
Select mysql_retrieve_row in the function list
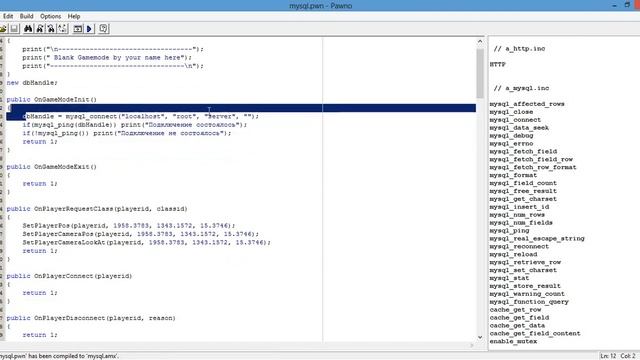[x=525, y=262]
